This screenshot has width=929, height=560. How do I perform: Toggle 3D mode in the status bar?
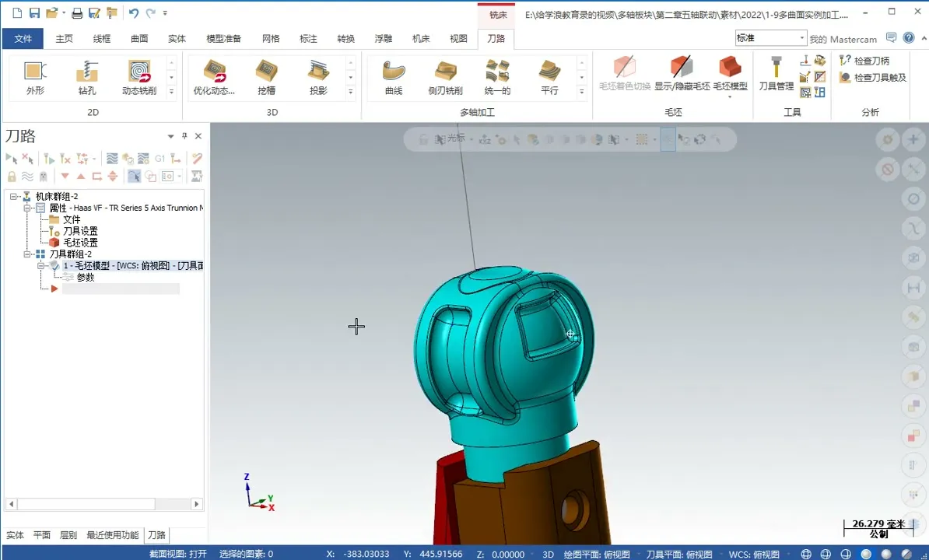547,553
